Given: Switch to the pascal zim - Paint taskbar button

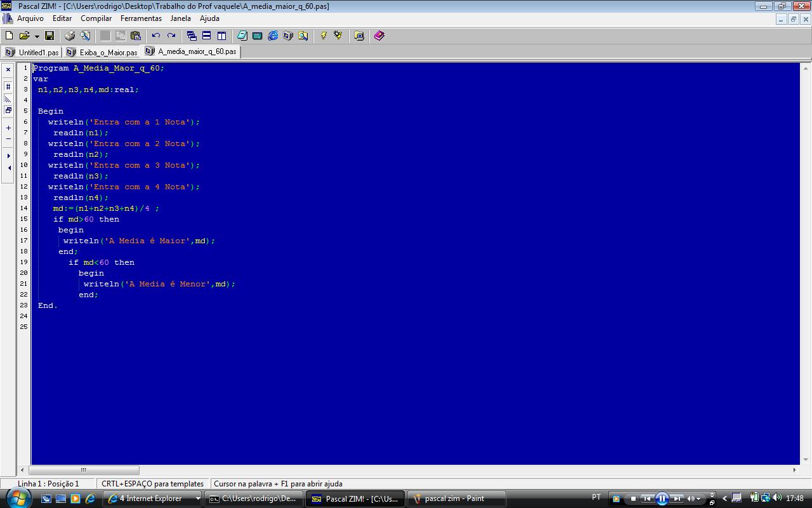Looking at the screenshot, I should 455,498.
